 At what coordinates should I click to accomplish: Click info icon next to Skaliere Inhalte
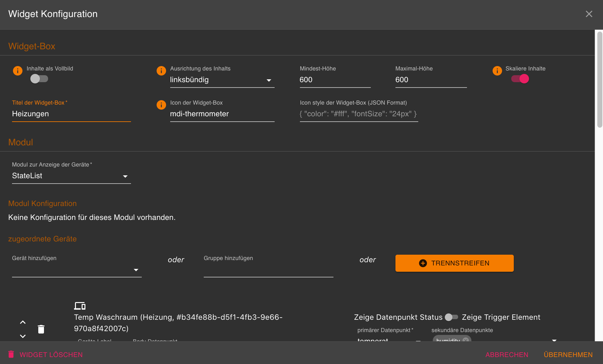[x=497, y=71]
